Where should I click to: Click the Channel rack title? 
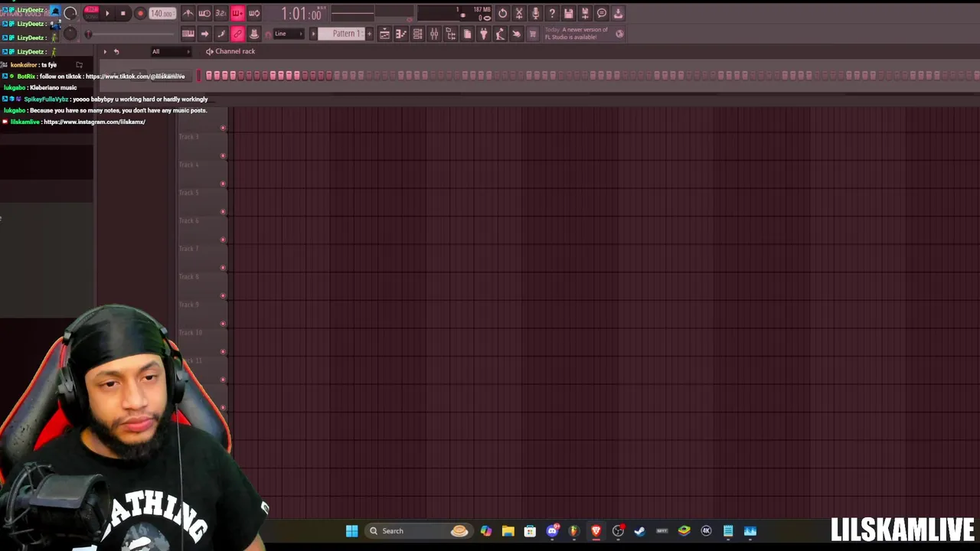tap(235, 51)
